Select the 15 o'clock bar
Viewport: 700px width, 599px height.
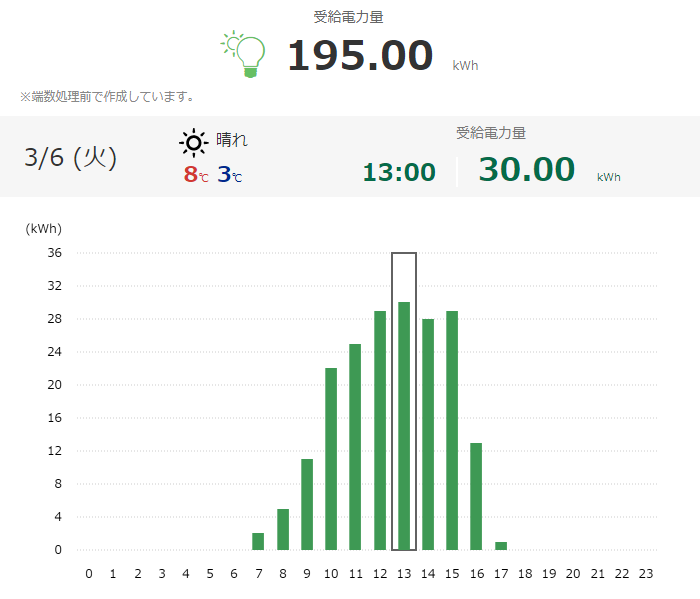452,430
